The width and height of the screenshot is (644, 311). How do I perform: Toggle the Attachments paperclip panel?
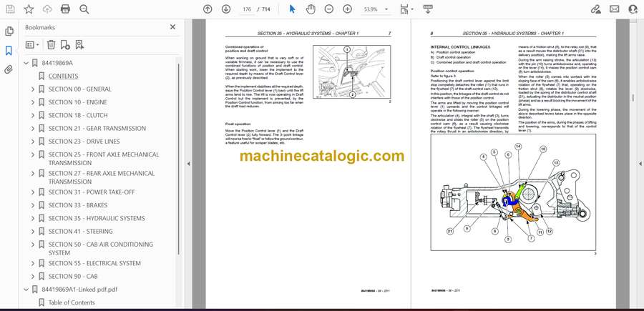tap(9, 70)
